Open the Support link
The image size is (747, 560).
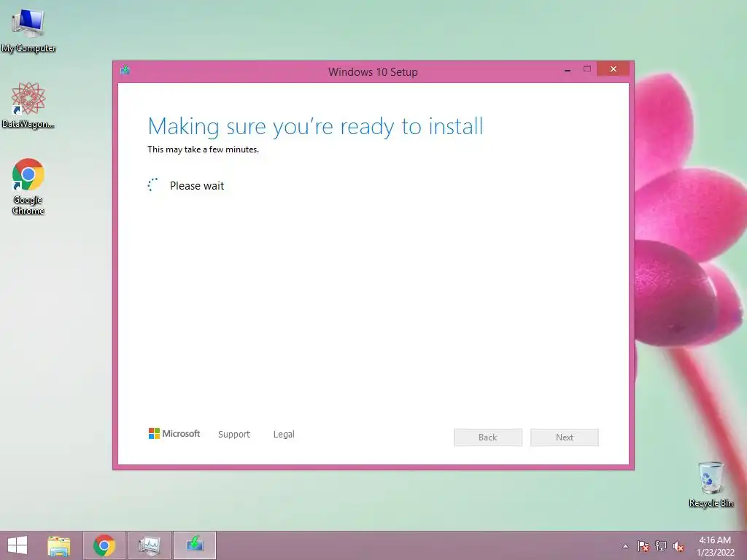click(x=234, y=435)
